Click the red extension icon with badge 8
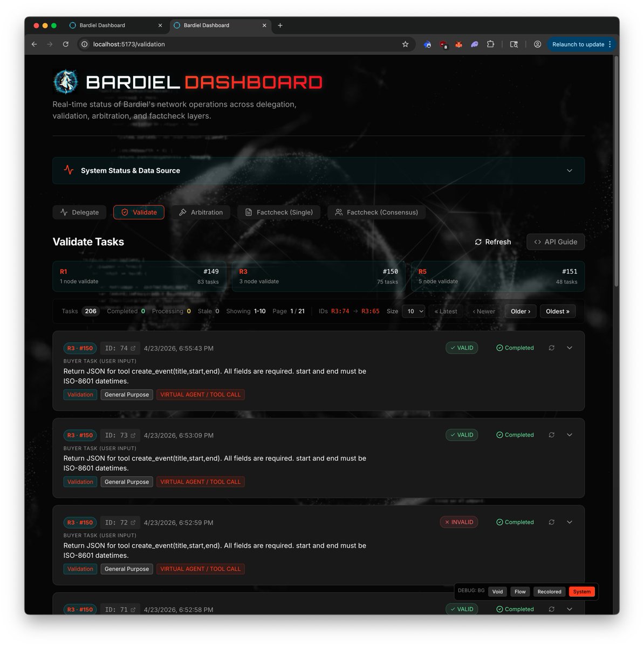The height and width of the screenshot is (647, 644). (443, 45)
